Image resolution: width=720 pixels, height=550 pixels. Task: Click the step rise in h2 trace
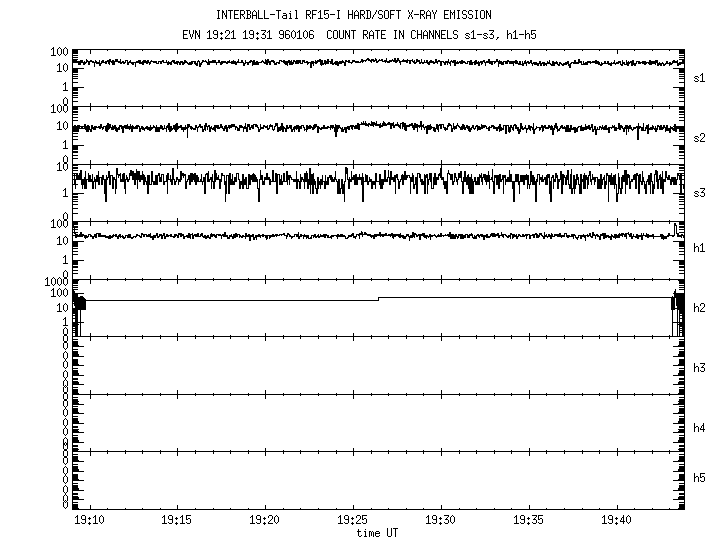click(379, 299)
